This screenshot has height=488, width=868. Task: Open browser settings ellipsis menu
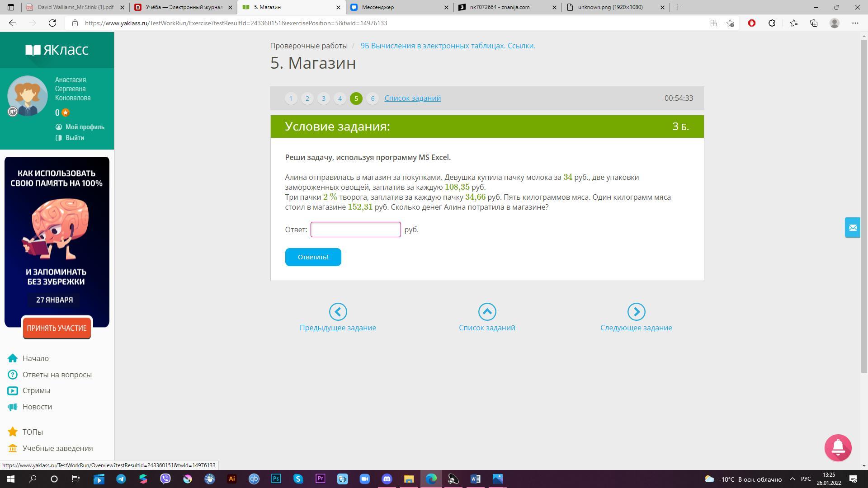(855, 23)
